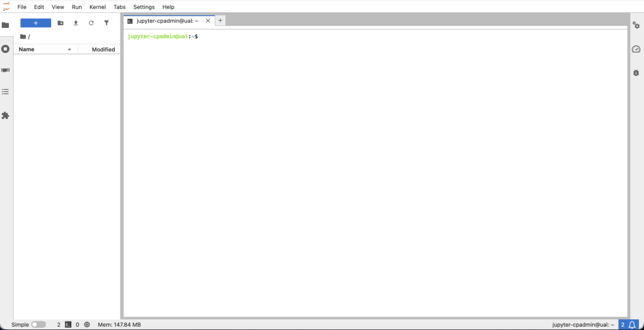The height and width of the screenshot is (330, 644).
Task: Click the blue New Launcher plus button
Action: pyautogui.click(x=36, y=23)
